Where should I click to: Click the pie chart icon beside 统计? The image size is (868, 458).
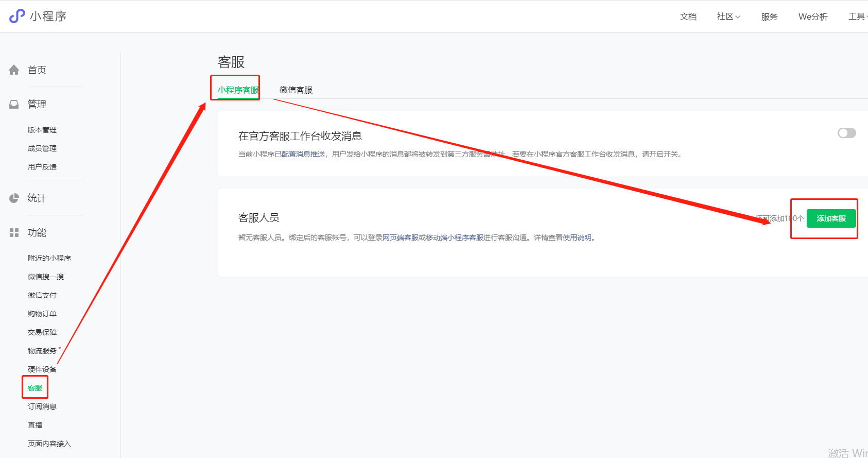coord(14,198)
